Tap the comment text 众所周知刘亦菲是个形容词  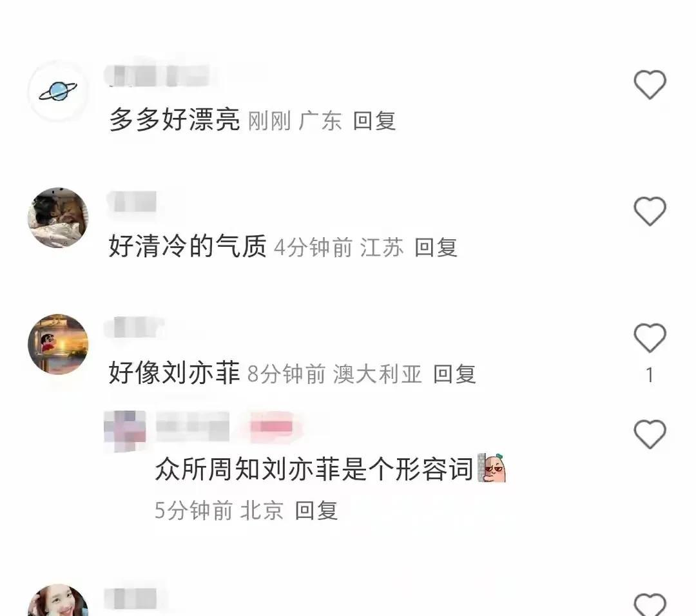point(314,469)
